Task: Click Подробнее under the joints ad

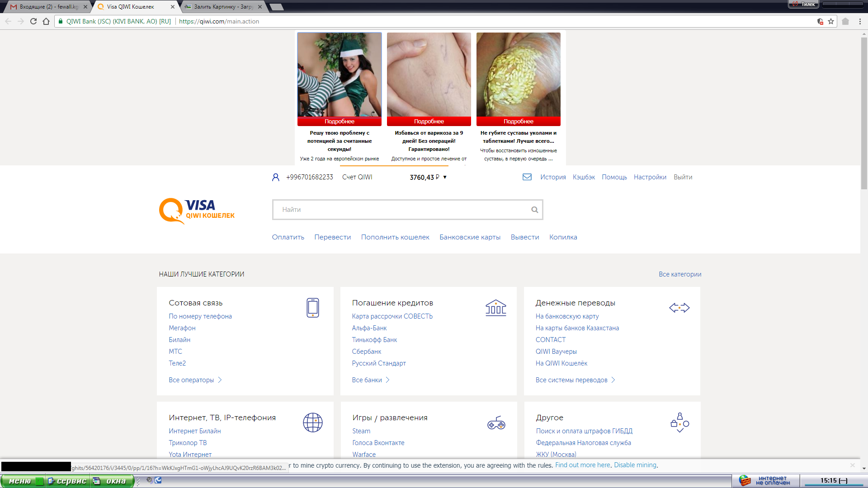Action: 519,122
